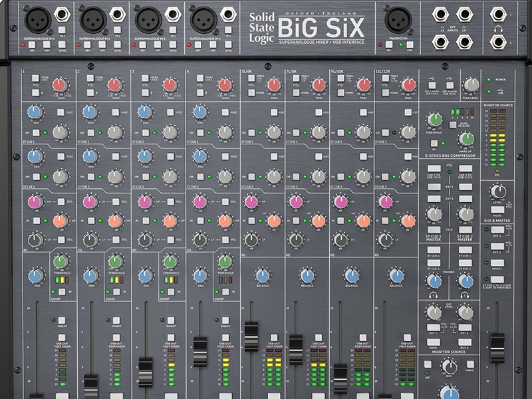Click the blue Balance knob on channel 7L/8R

(x=307, y=276)
